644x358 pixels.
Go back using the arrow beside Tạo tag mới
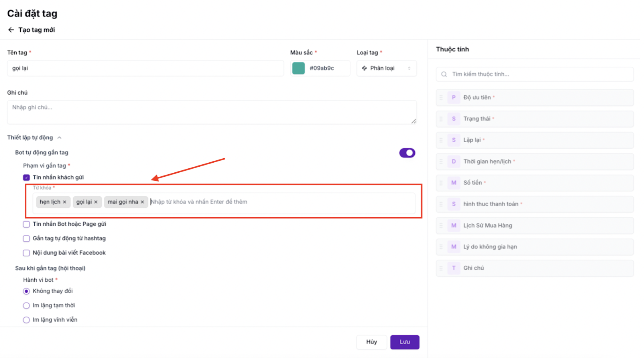click(11, 30)
